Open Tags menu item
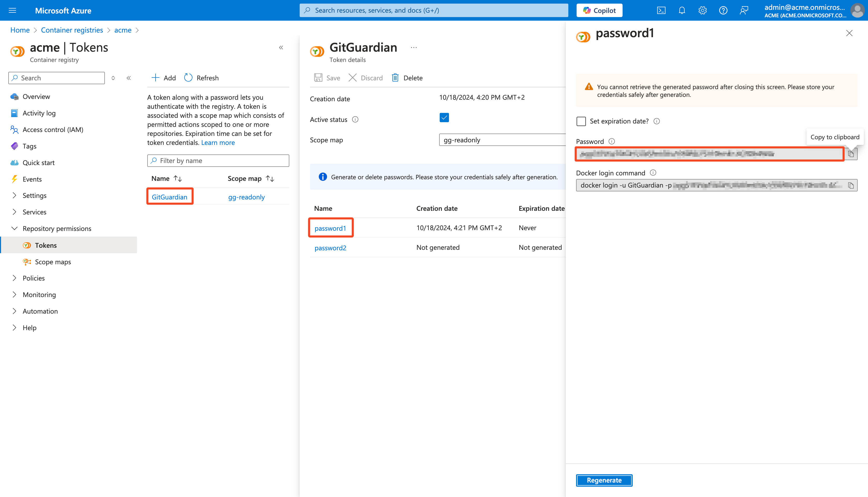This screenshot has width=868, height=497. click(x=29, y=146)
